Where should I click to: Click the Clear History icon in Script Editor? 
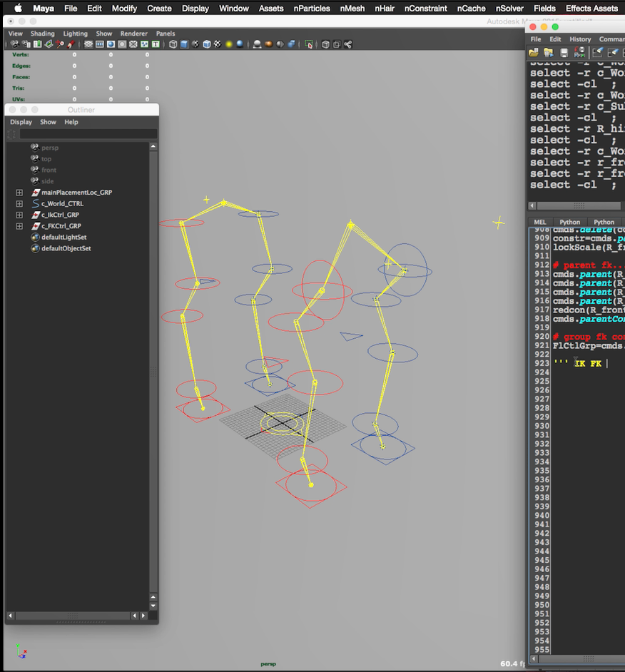click(598, 53)
